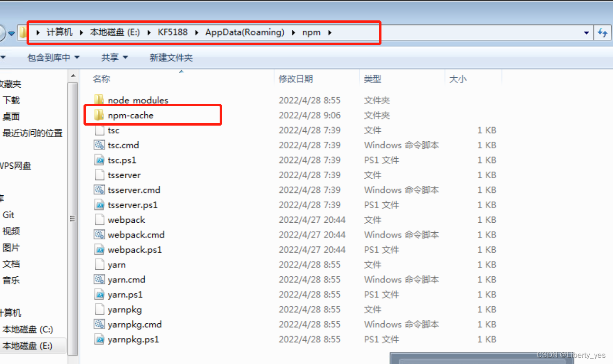The image size is (613, 364).
Task: Open 最近访问的位置 in navigation pane
Action: click(32, 133)
